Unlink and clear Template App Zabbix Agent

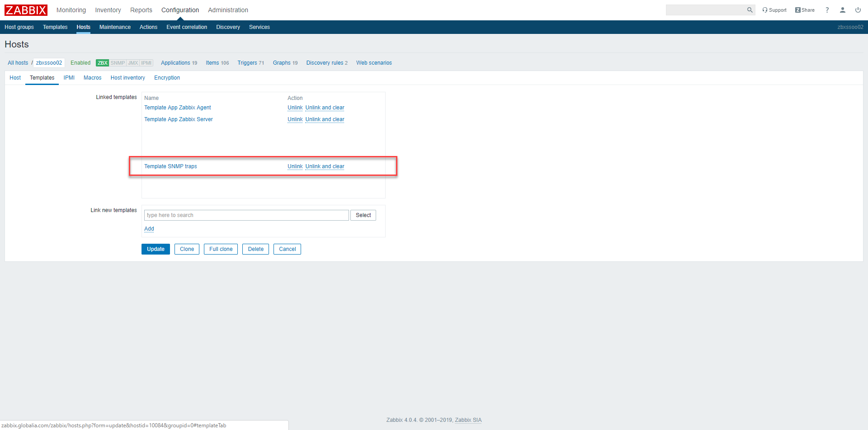click(325, 108)
